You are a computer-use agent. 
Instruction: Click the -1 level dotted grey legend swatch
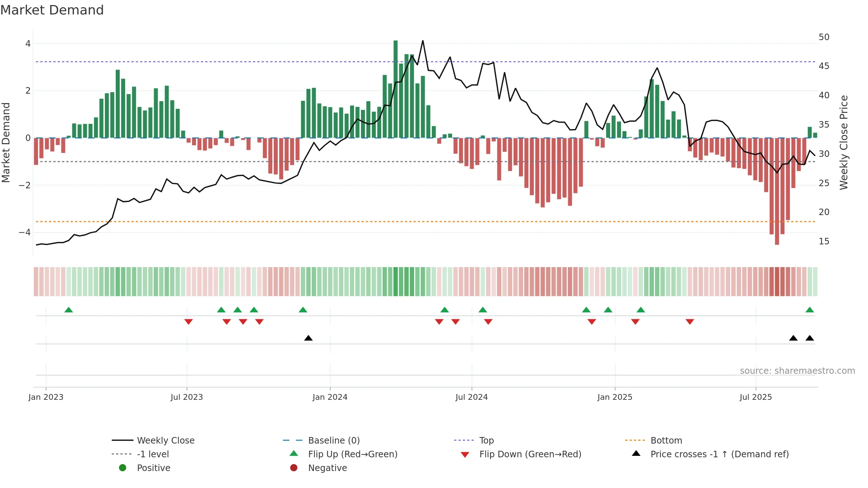coord(122,454)
